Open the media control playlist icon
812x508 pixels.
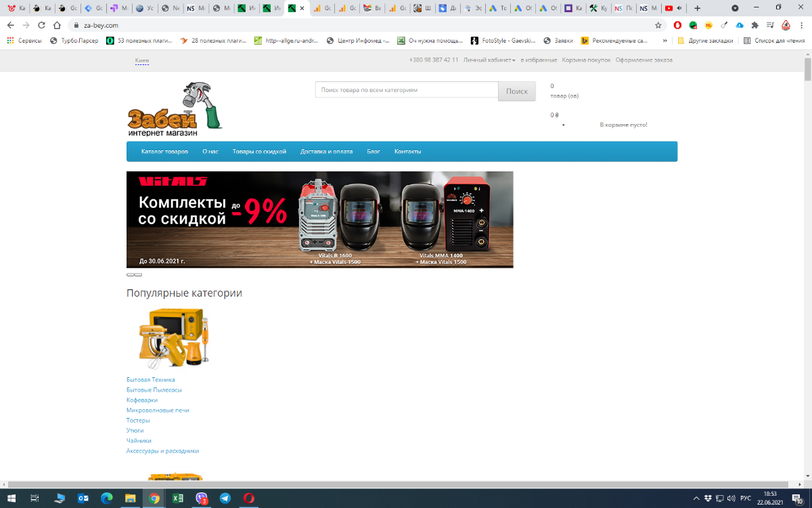(x=771, y=25)
